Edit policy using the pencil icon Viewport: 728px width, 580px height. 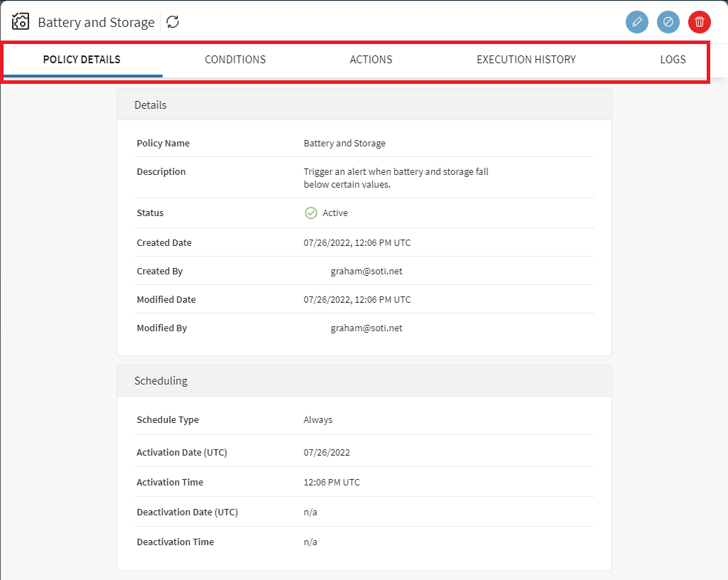[x=637, y=22]
